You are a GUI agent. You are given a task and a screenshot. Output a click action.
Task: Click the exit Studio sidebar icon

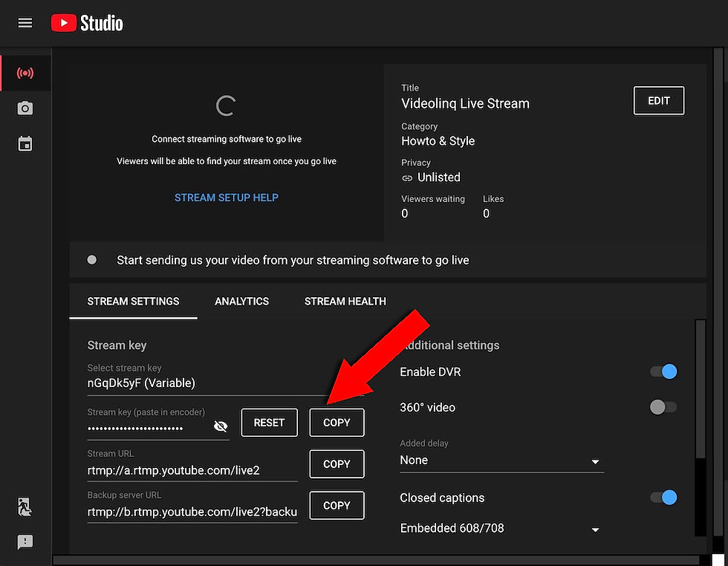(x=25, y=507)
